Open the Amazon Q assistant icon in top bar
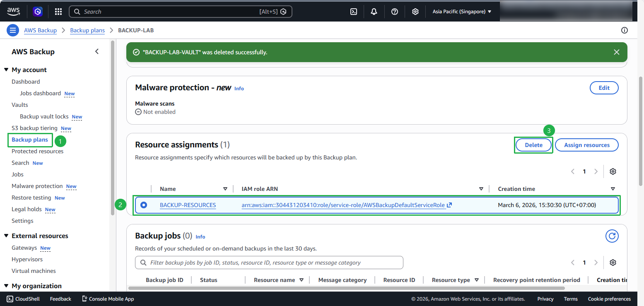Image resolution: width=644 pixels, height=306 pixels. click(38, 12)
